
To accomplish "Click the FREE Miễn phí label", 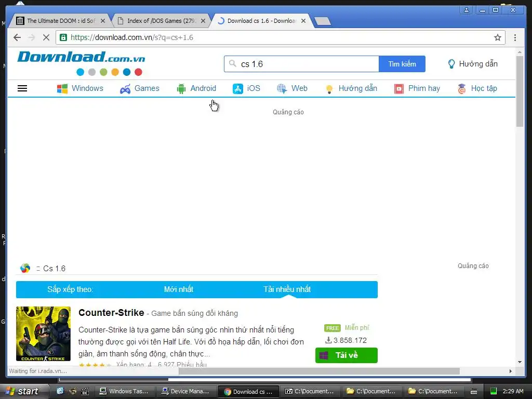I will (347, 328).
